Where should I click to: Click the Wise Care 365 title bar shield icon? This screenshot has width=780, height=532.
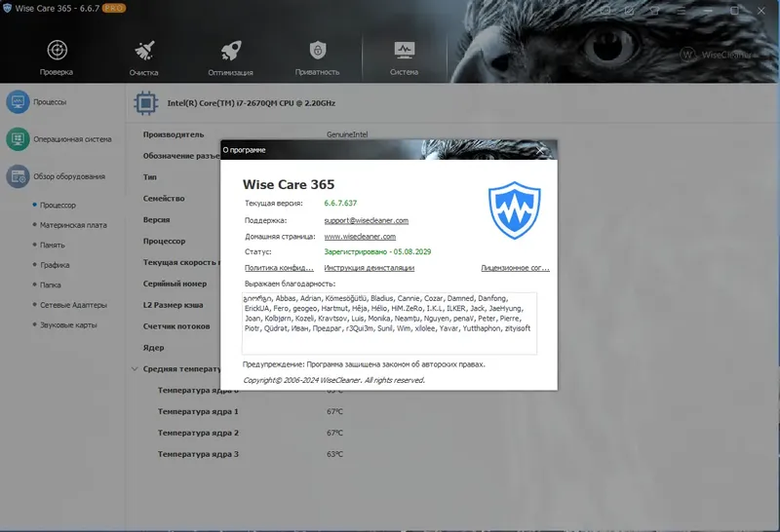(7, 8)
